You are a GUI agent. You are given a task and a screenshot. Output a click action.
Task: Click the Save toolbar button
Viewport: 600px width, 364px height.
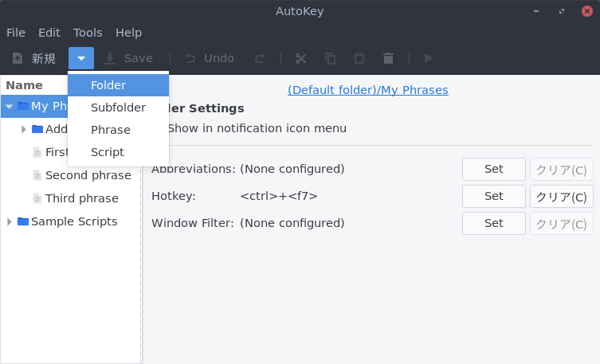click(x=129, y=58)
